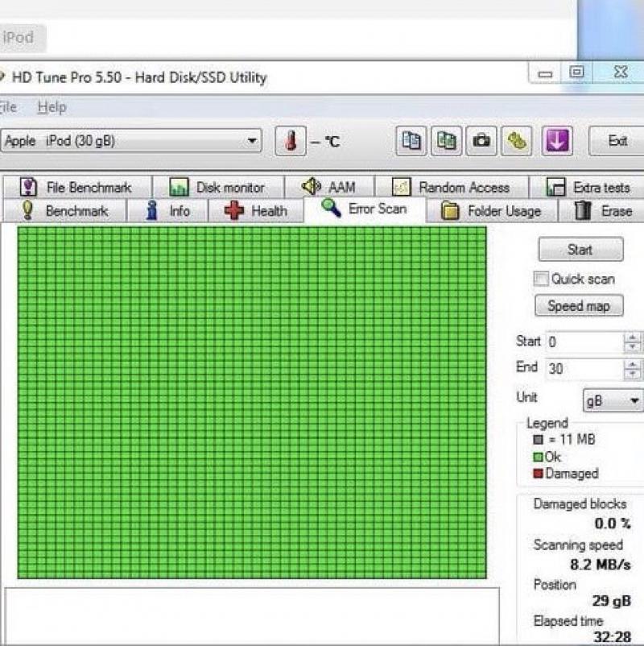The height and width of the screenshot is (646, 644).
Task: Click the Exit button
Action: click(617, 141)
